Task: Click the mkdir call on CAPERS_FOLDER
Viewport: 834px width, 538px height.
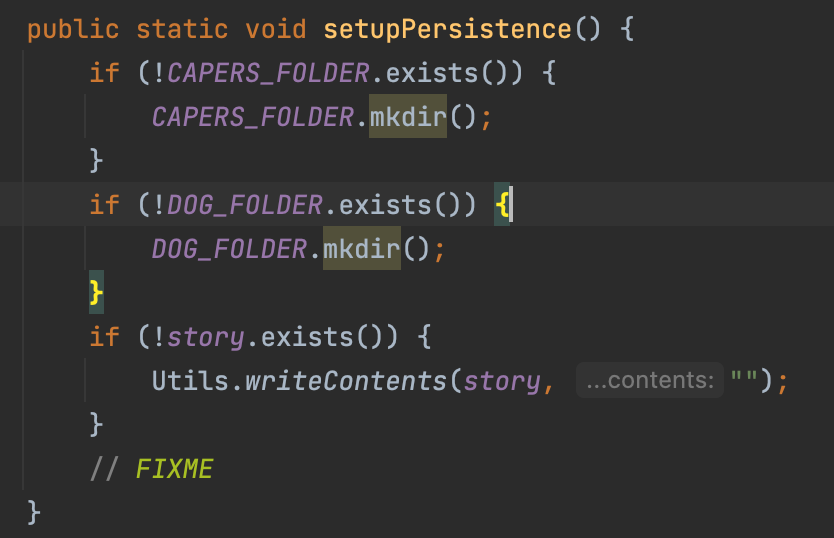Action: pyautogui.click(x=407, y=117)
